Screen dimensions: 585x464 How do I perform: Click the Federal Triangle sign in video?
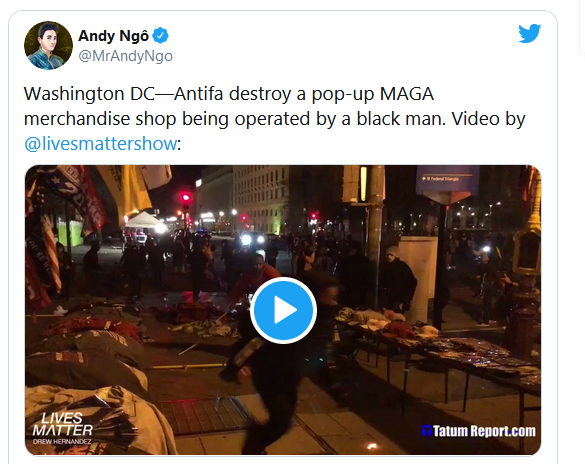coord(447,182)
